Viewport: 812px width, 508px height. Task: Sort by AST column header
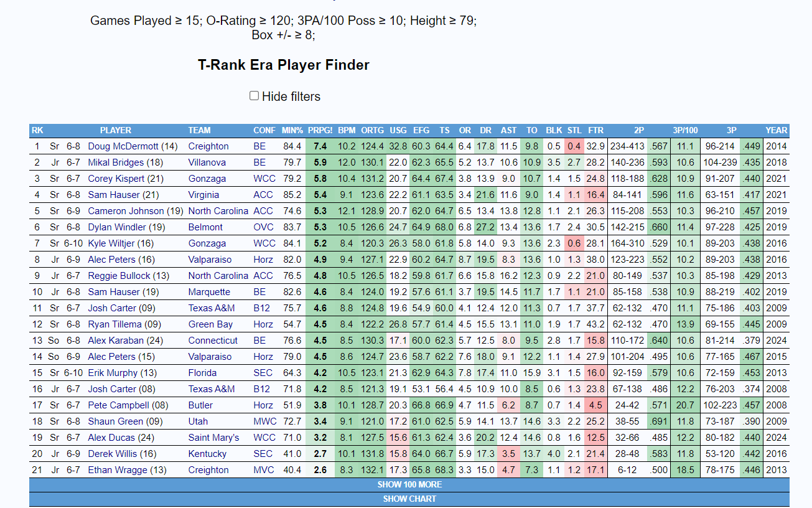(508, 130)
